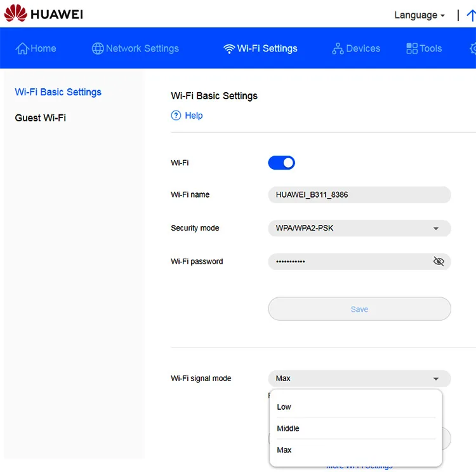The image size is (476, 472).
Task: Go to Network Settings tab
Action: [x=135, y=48]
